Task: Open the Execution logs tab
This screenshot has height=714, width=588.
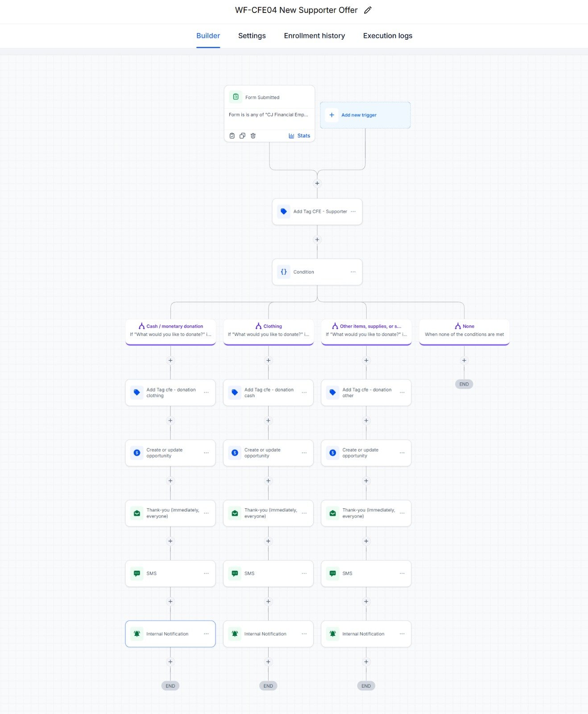Action: click(388, 36)
